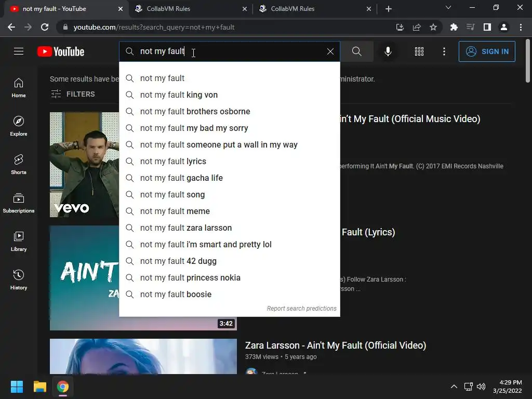Viewport: 532px width, 399px height.
Task: Pick suggestion "not my fault song"
Action: [229, 195]
